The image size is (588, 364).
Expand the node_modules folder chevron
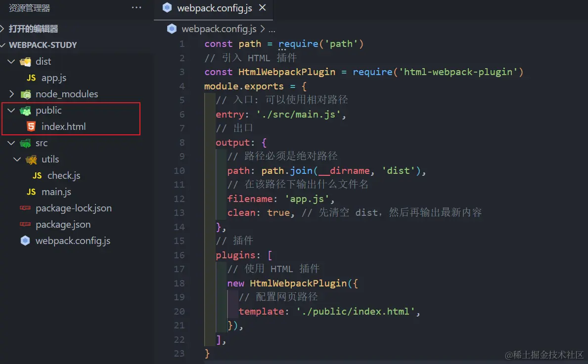[11, 94]
